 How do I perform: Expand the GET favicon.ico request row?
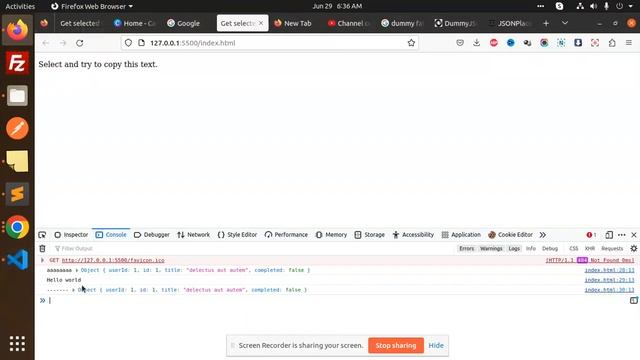(42, 260)
